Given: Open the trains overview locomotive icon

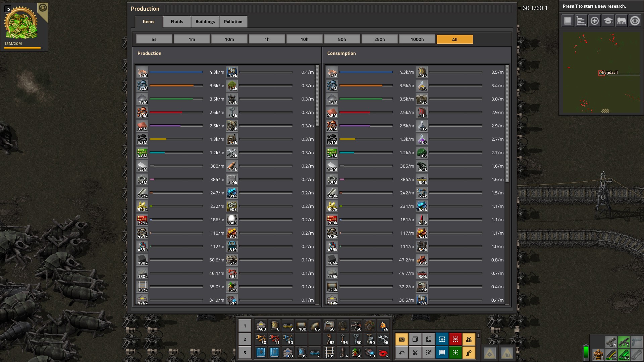Looking at the screenshot, I should tap(621, 21).
